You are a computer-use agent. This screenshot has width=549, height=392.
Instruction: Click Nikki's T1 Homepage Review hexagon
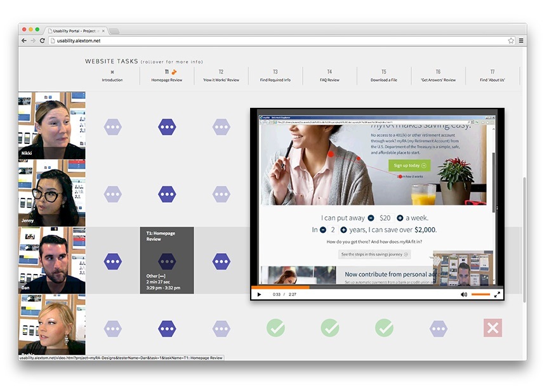point(167,127)
